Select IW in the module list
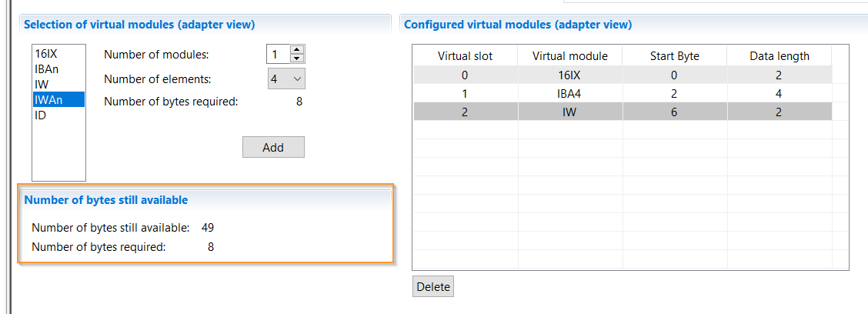 [x=42, y=84]
